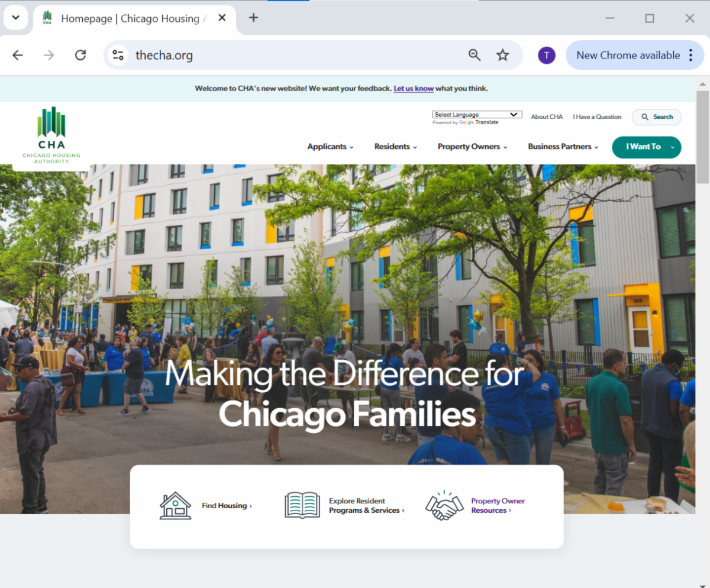The height and width of the screenshot is (588, 710).
Task: Open the I Want To dropdown button
Action: click(x=646, y=147)
